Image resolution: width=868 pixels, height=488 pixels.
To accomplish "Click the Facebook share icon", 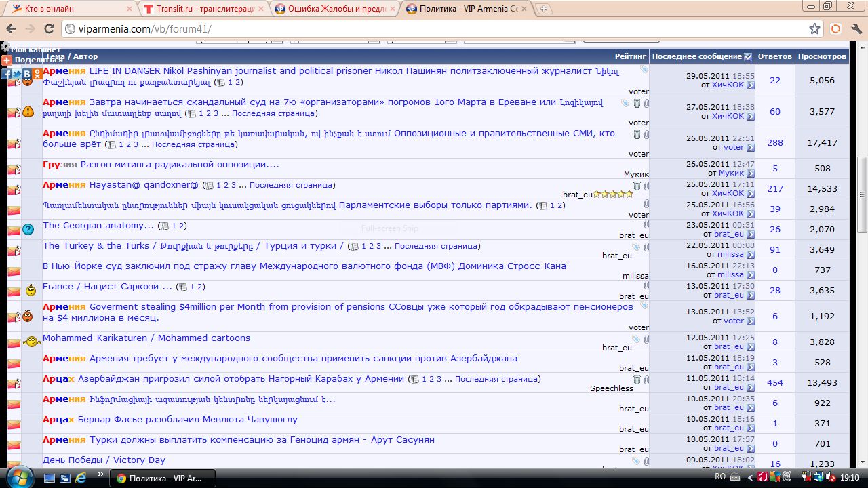I will tap(7, 74).
